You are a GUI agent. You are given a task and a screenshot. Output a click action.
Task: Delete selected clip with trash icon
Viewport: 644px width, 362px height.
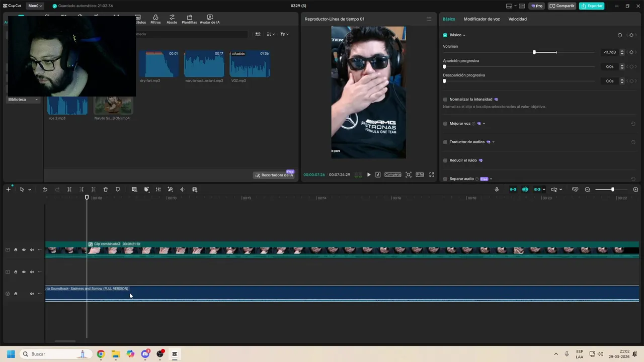coord(106,190)
